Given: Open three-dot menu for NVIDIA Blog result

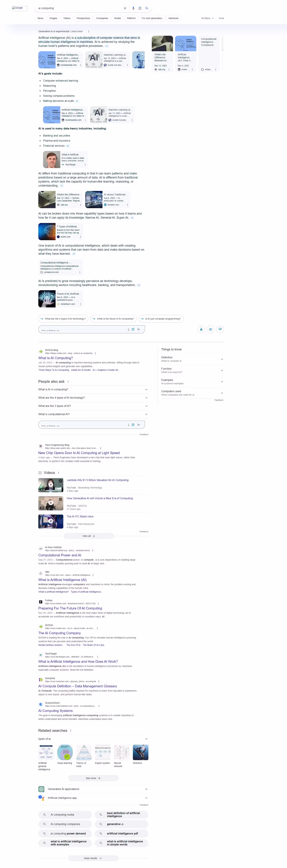Looking at the screenshot, I should coord(95,353).
